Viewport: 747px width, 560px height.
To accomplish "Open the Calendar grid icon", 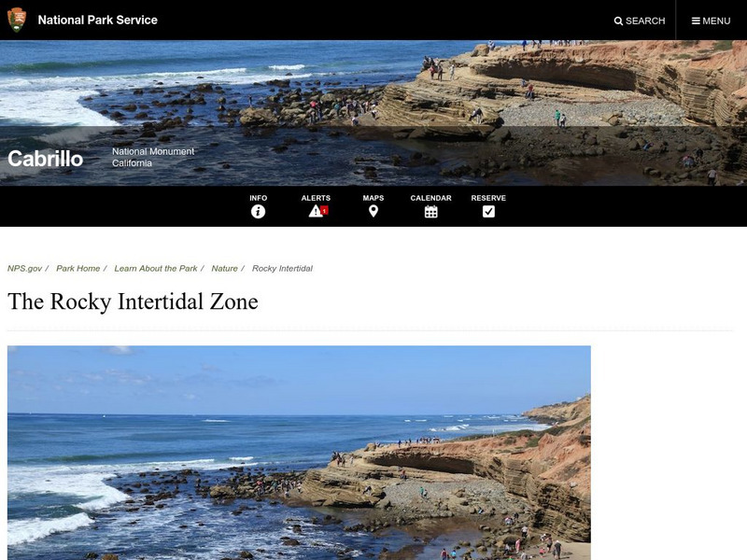I will coord(430,212).
